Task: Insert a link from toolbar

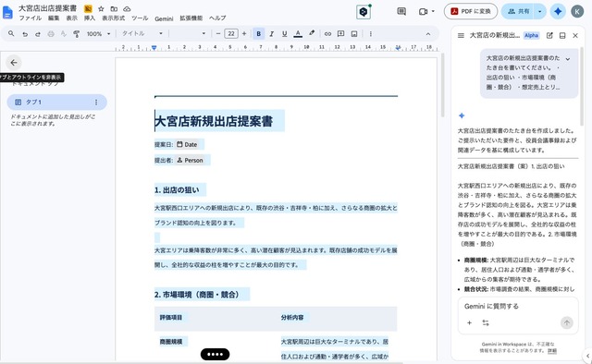Action: coord(327,34)
